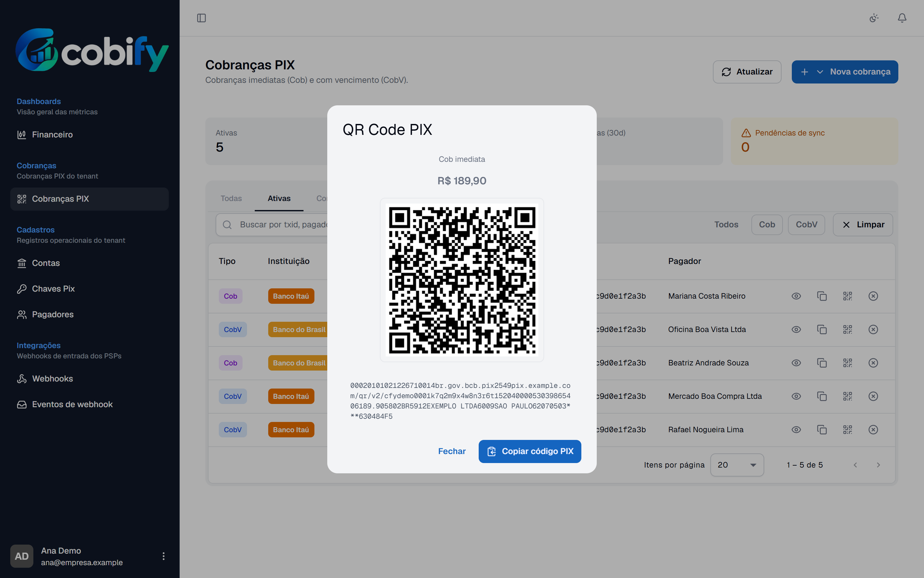Open Pagadores page
The image size is (924, 578).
[x=89, y=314]
